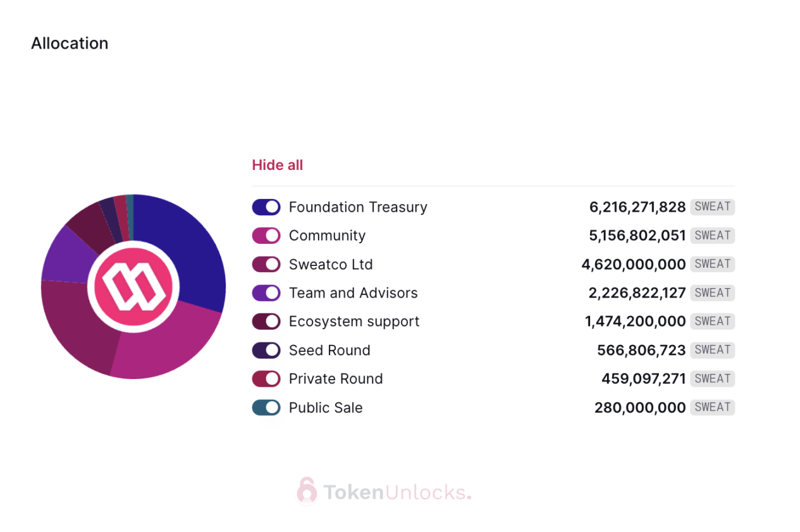Toggle the Public Sale switch off
Image resolution: width=800 pixels, height=532 pixels.
coord(266,407)
